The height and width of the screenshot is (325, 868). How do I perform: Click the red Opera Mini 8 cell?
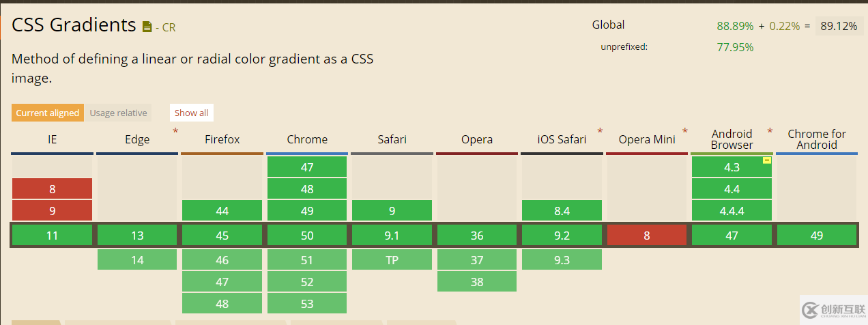pos(646,236)
